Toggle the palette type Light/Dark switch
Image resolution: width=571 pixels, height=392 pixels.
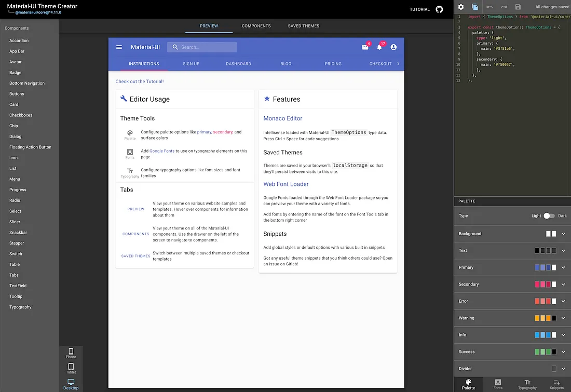[549, 215]
